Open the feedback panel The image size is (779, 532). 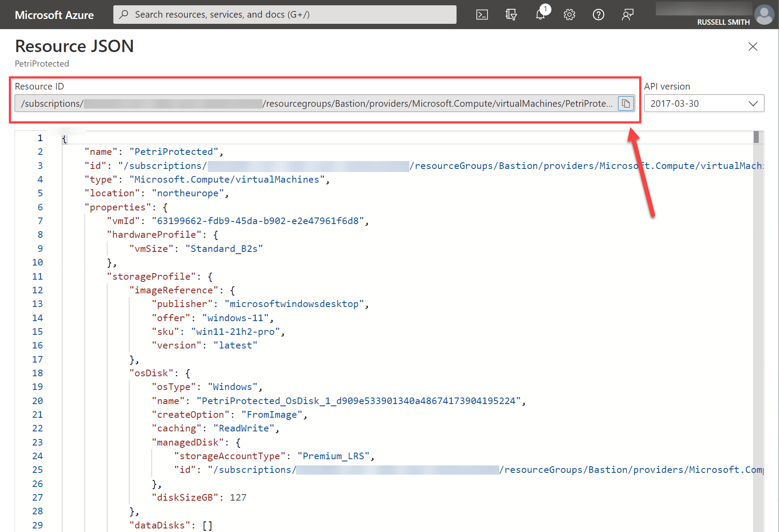(x=627, y=14)
